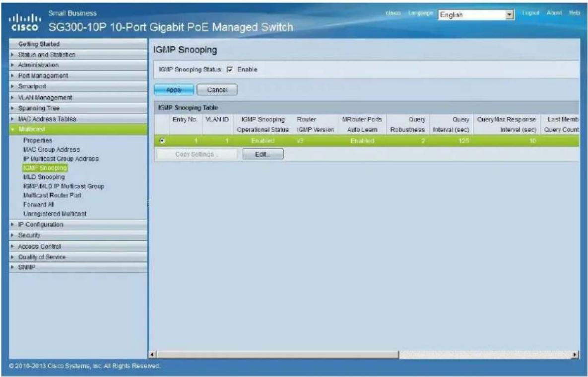Open the About link

click(554, 13)
